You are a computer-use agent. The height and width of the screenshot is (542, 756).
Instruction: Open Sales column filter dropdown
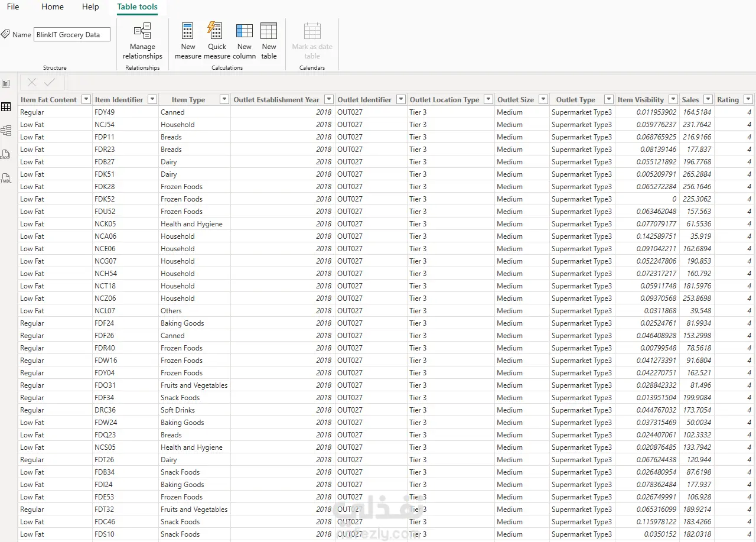pyautogui.click(x=708, y=99)
